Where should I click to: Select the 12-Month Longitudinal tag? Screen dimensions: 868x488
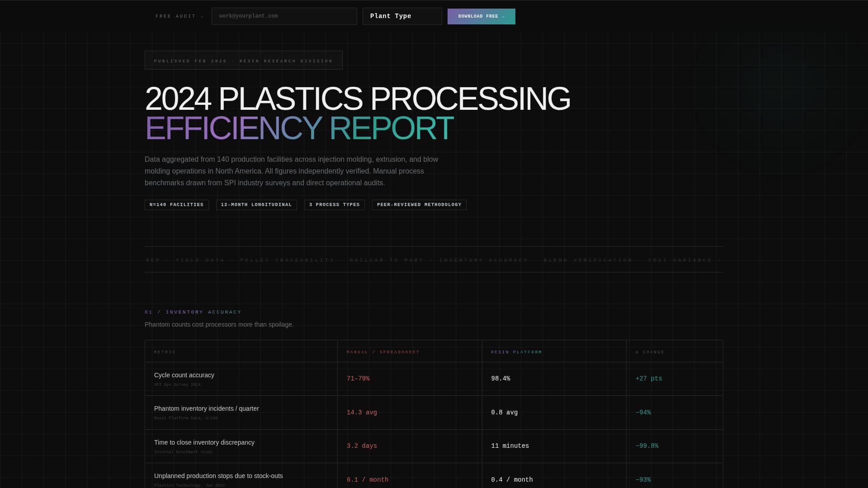click(256, 205)
